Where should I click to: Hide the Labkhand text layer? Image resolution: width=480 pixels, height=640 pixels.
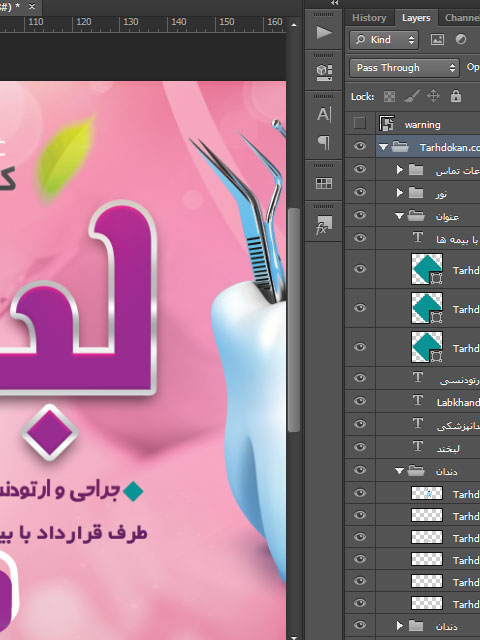tap(360, 400)
